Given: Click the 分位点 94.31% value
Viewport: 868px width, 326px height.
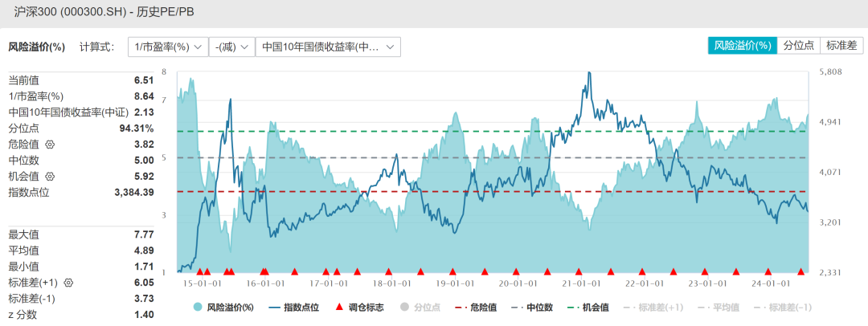Looking at the screenshot, I should tap(136, 128).
